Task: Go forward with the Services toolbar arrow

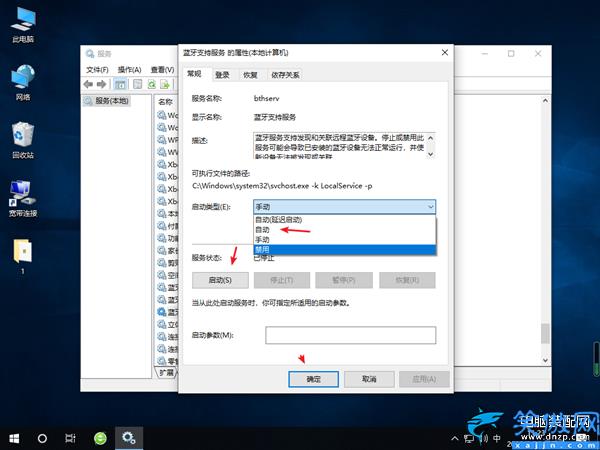Action: [x=101, y=84]
